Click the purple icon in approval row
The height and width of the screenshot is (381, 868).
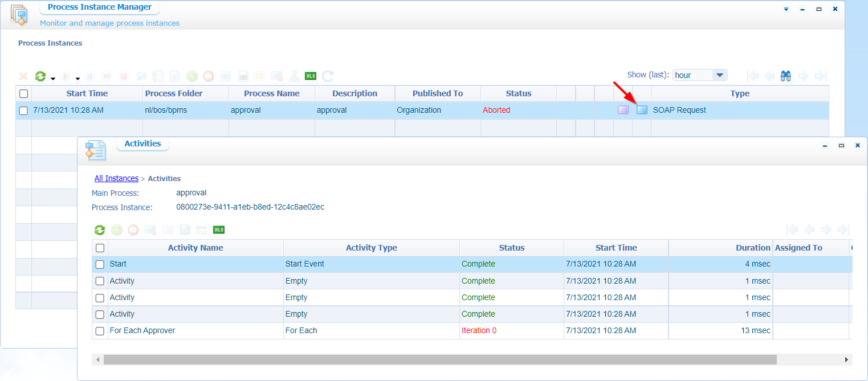(x=623, y=110)
